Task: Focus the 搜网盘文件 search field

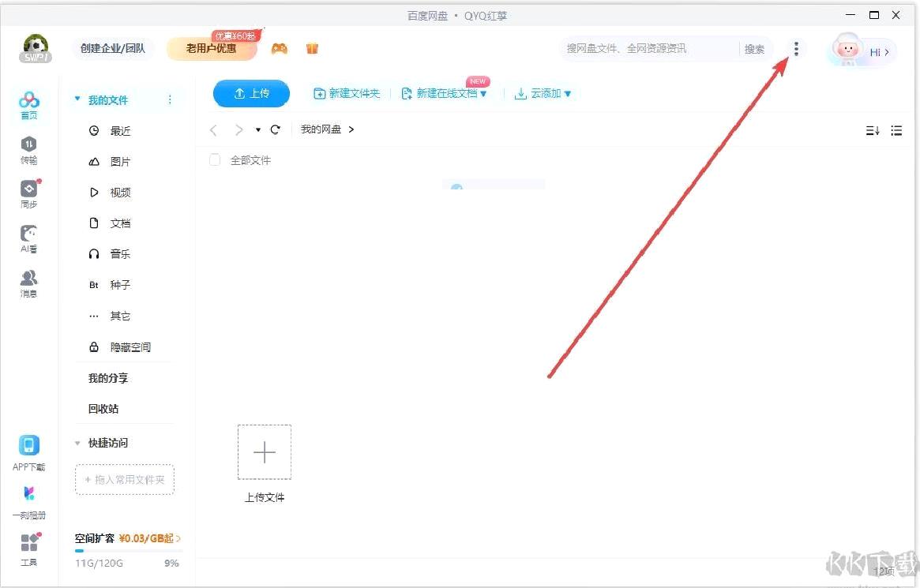Action: pos(648,49)
